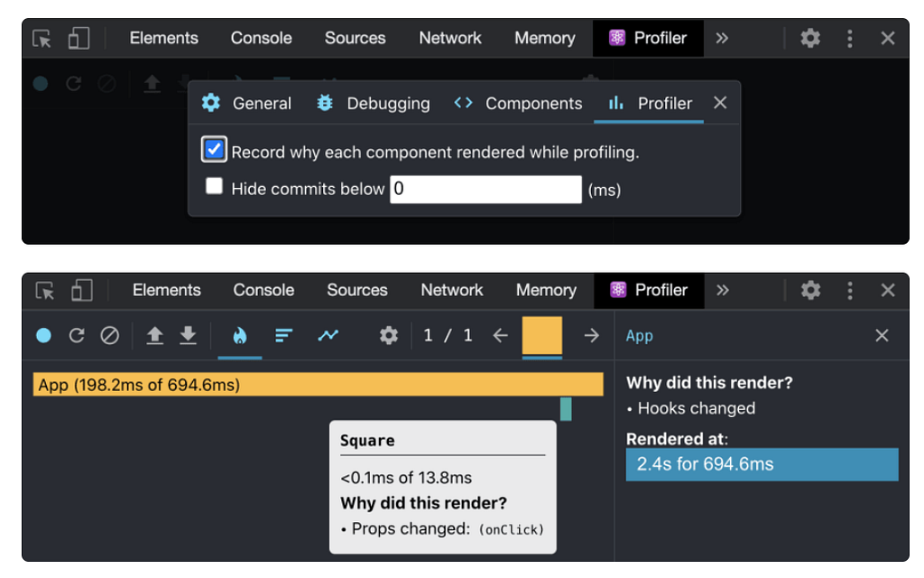Screen dimensions: 924x578
Task: Click inspect element picker in top DevTools
Action: coord(42,38)
